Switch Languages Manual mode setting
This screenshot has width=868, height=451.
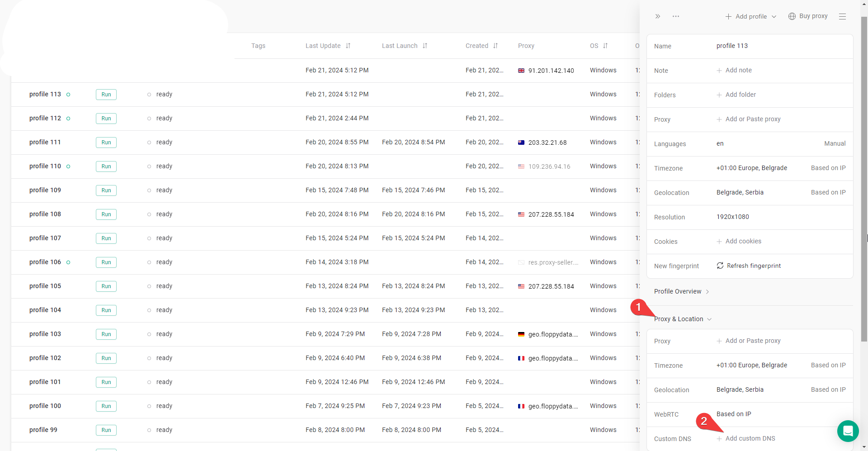[835, 143]
